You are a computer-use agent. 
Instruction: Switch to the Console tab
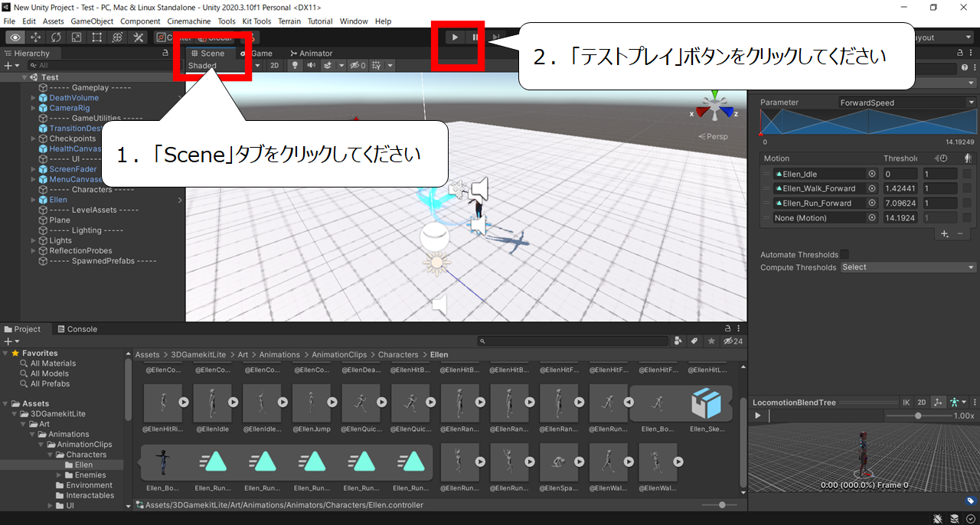[77, 329]
